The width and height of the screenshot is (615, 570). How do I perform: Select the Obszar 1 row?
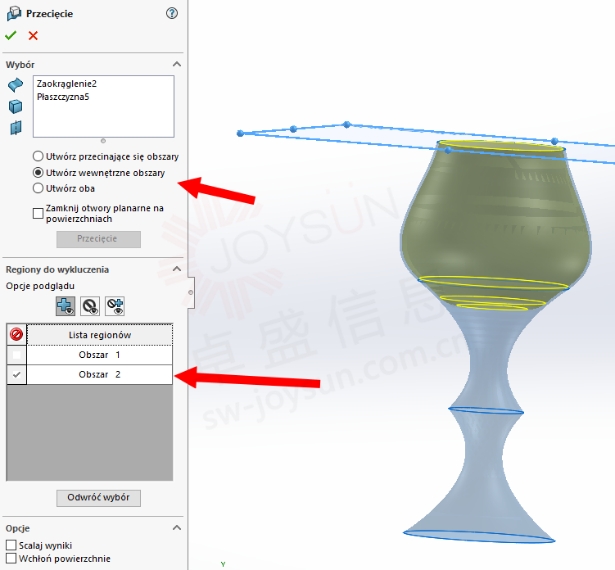[100, 355]
